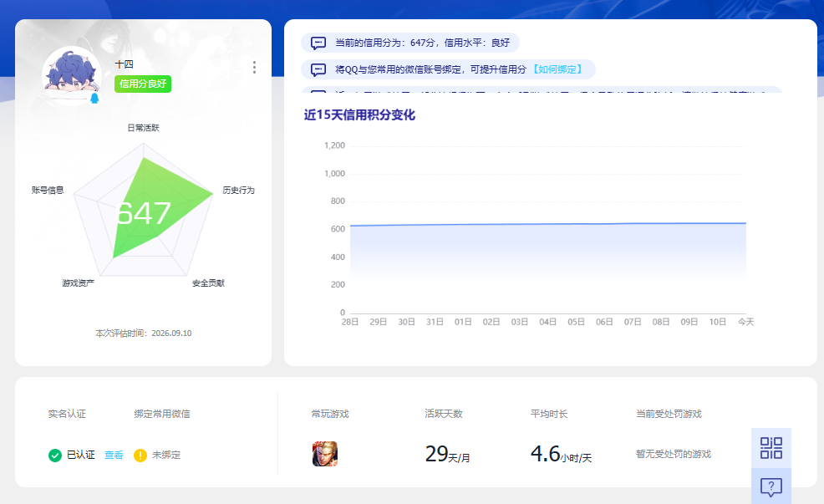Click the 活跃天数 label
The width and height of the screenshot is (824, 504).
[x=444, y=414]
